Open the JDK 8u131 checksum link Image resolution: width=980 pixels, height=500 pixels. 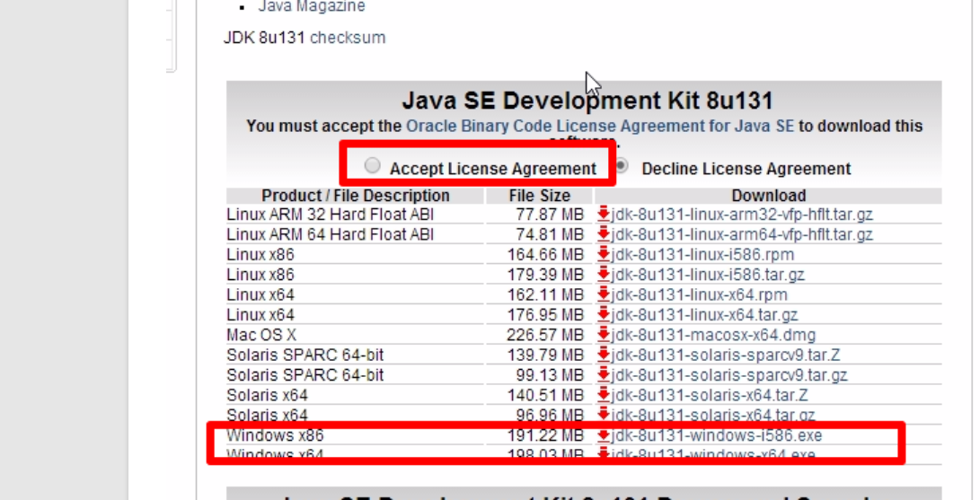(348, 38)
